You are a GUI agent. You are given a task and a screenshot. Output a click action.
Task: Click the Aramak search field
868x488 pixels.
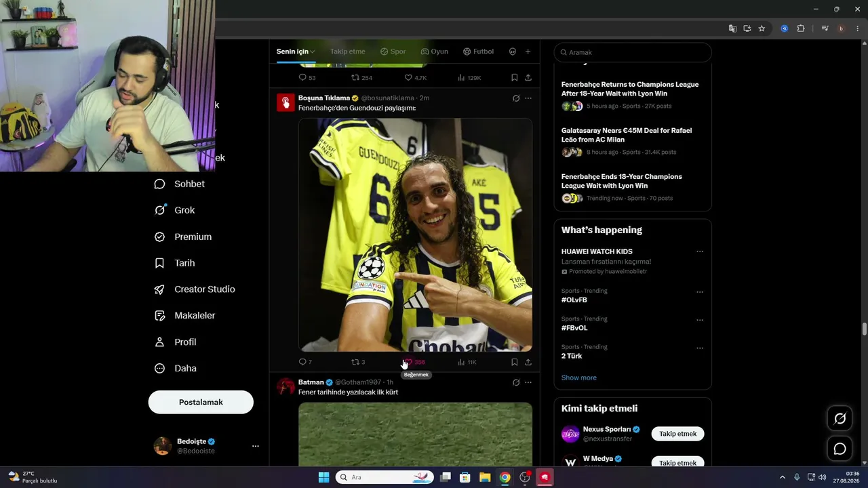(633, 52)
